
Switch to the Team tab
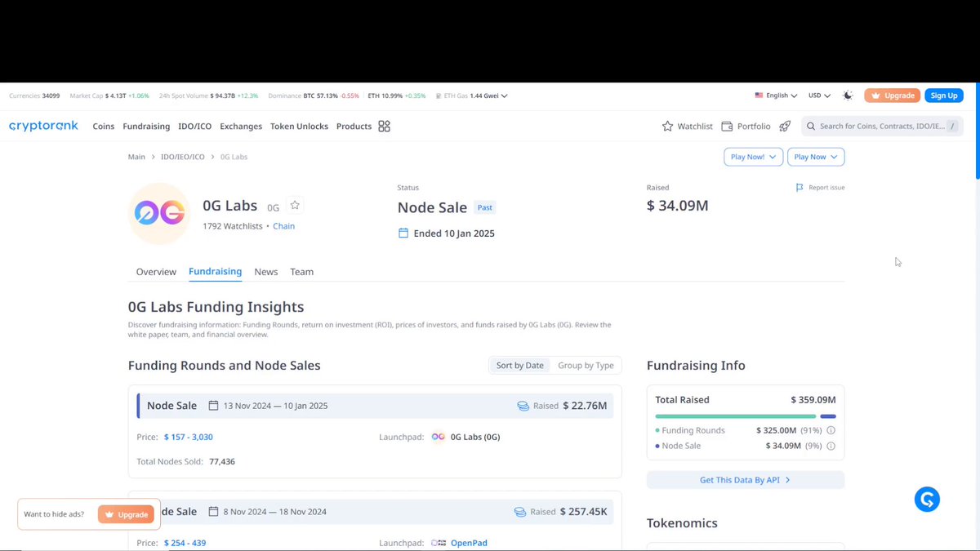tap(302, 272)
